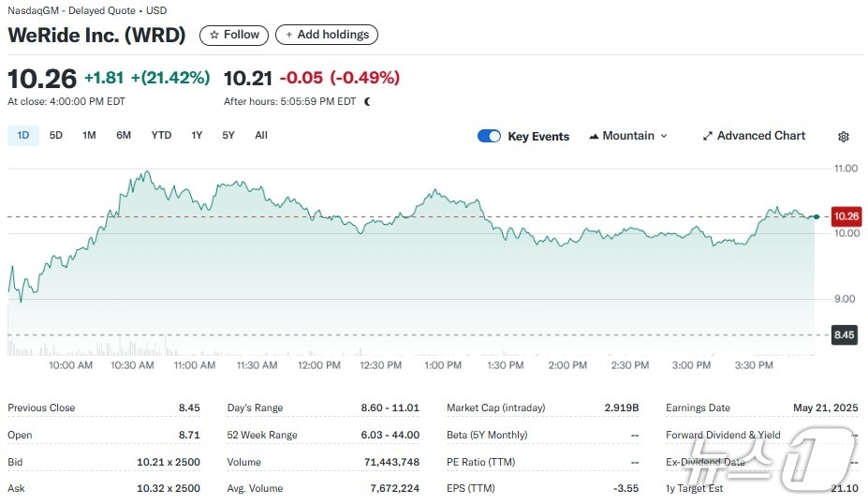868x504 pixels.
Task: Click the after-hours moon icon
Action: click(x=367, y=101)
